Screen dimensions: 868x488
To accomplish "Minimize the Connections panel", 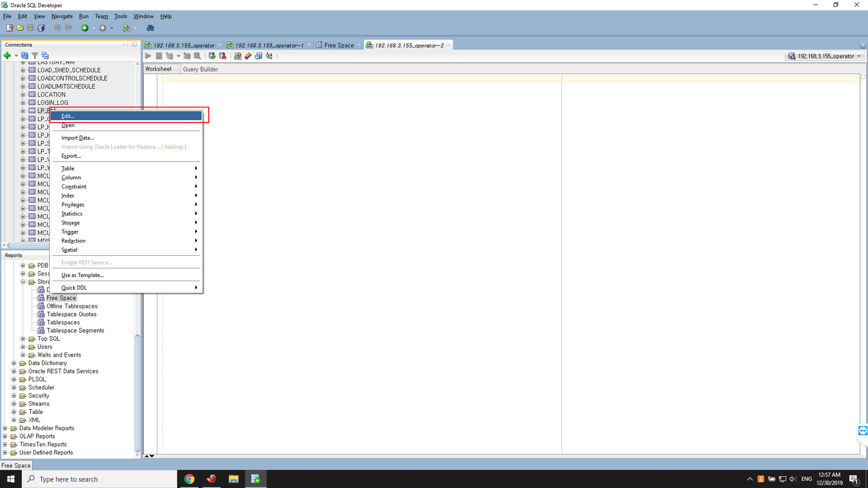I will pos(135,45).
